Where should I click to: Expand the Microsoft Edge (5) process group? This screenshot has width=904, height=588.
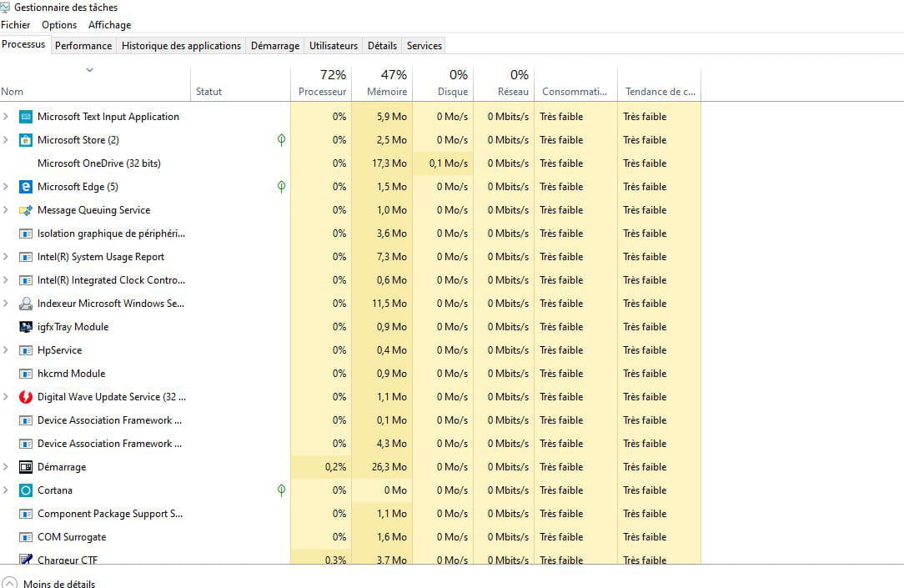coord(6,187)
